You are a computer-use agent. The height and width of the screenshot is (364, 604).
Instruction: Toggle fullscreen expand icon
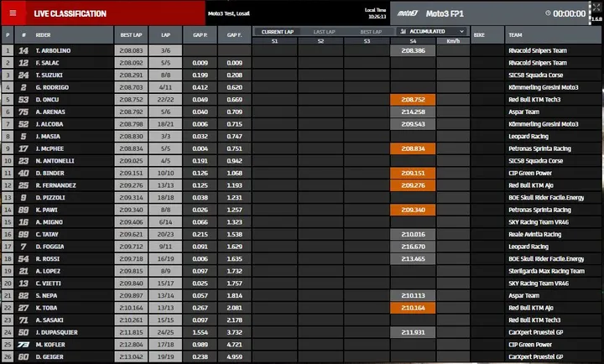596,8
